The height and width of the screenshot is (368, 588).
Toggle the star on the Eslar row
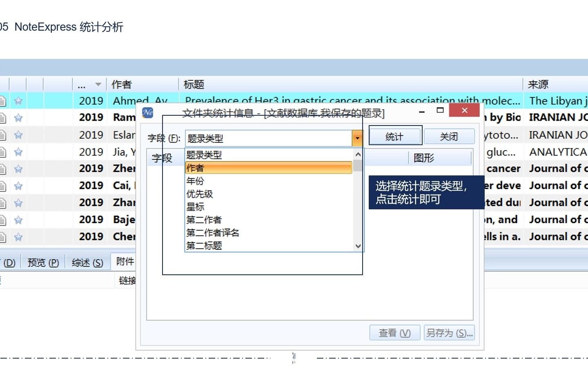[x=18, y=135]
